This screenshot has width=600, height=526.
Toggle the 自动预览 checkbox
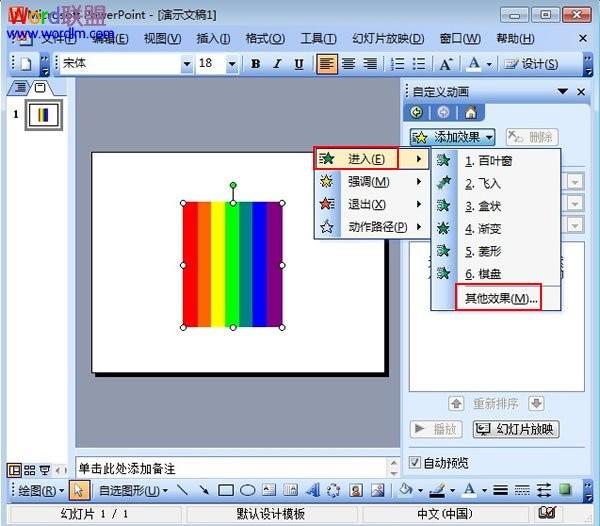414,462
